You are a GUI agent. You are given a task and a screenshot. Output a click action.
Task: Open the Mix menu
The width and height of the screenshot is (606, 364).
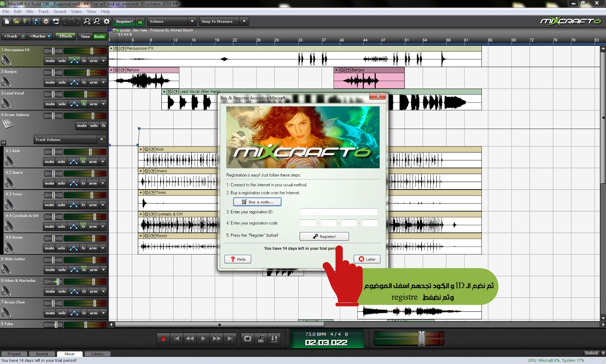(30, 11)
